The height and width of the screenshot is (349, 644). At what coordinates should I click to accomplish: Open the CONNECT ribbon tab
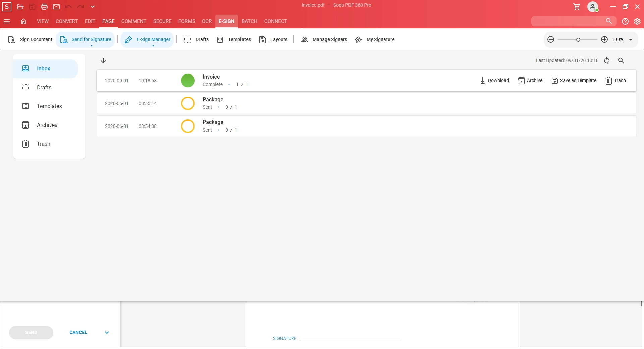tap(276, 21)
